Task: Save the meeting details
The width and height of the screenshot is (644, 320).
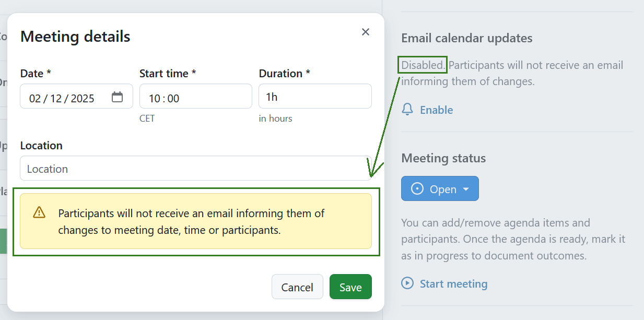Action: point(350,287)
